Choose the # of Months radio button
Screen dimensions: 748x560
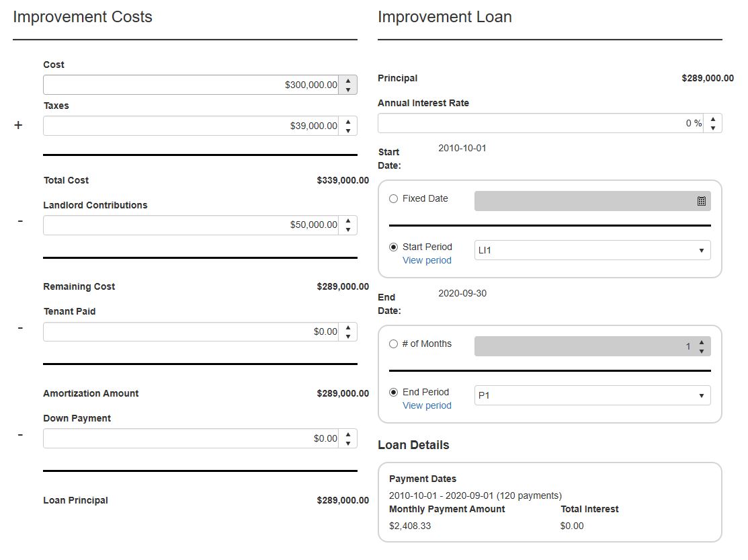tap(394, 344)
